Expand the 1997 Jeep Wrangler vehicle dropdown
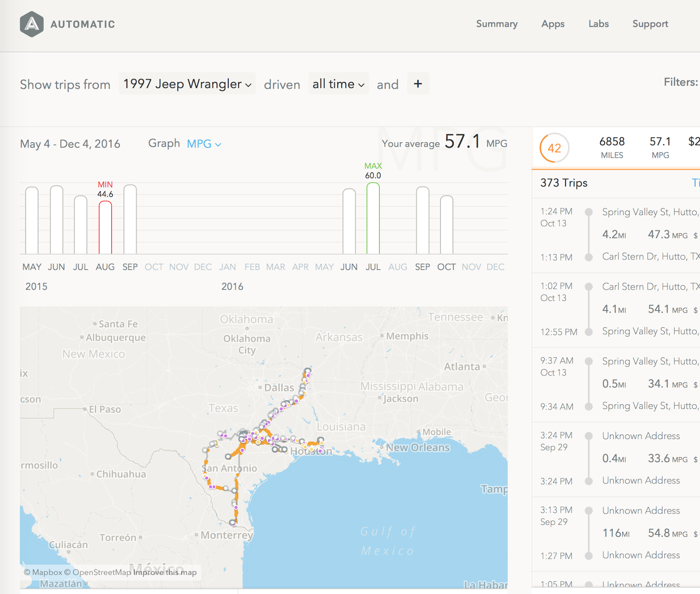The height and width of the screenshot is (594, 700). pyautogui.click(x=187, y=84)
